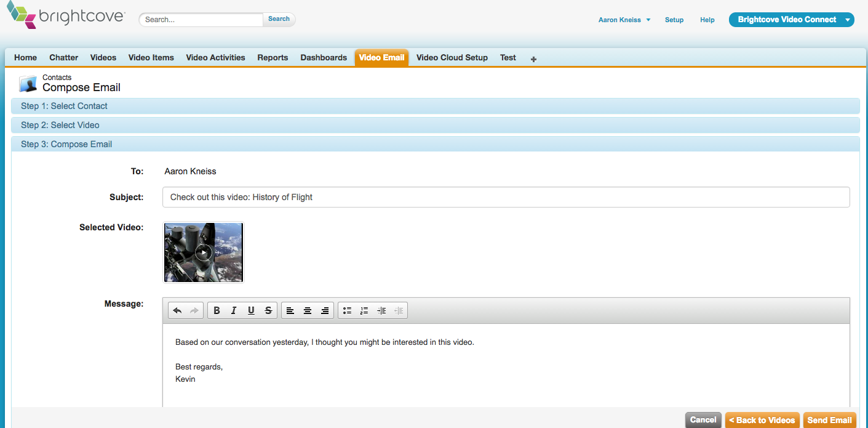The image size is (868, 428).
Task: Align message text to the left
Action: point(290,311)
